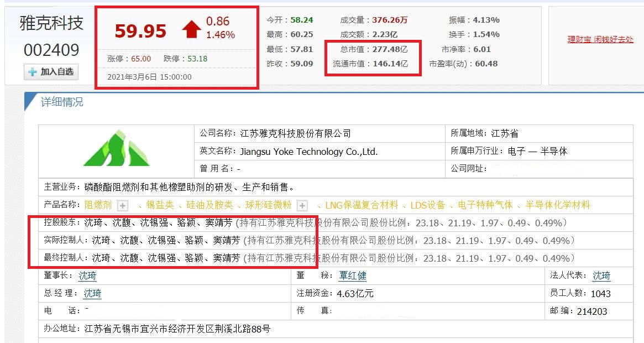
Task: Click legal representative 沈琦 link
Action: pos(600,276)
